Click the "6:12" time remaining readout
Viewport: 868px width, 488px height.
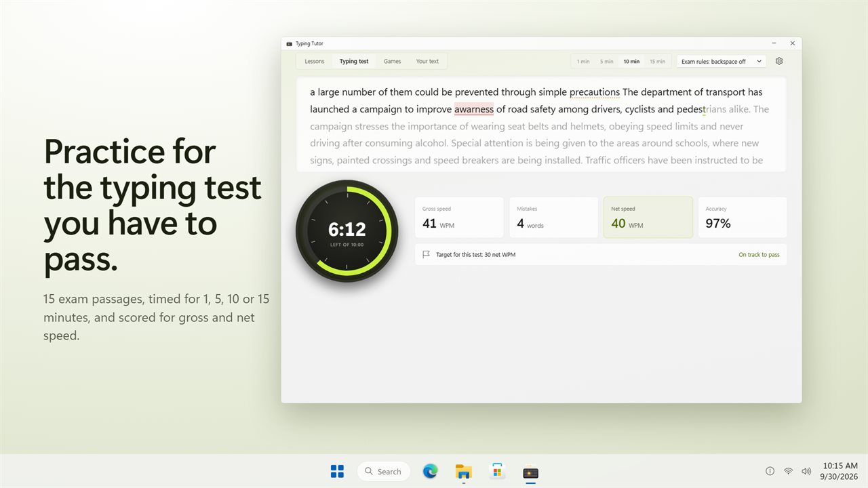[x=347, y=229]
